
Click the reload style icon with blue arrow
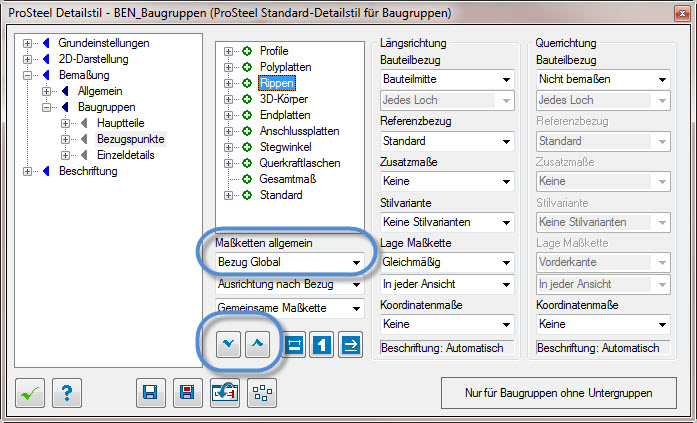point(225,393)
